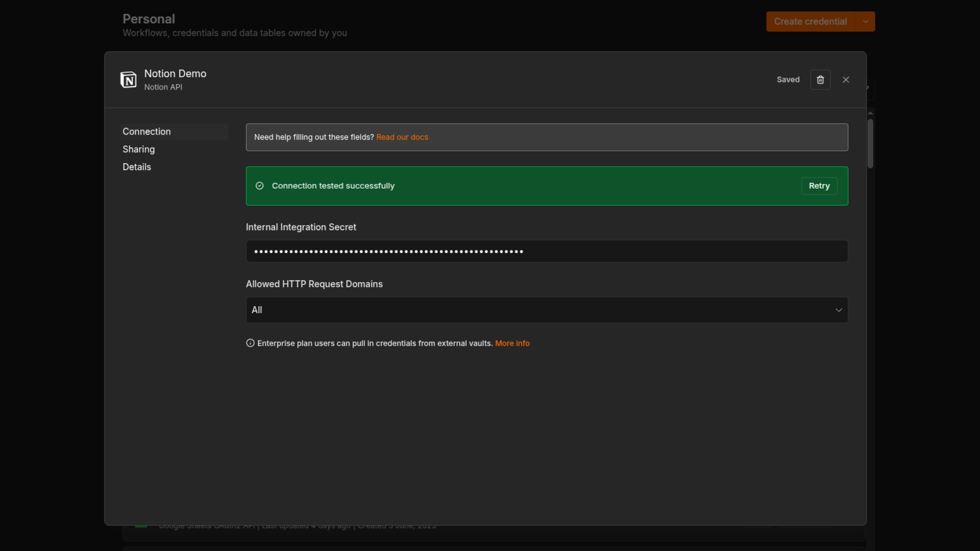Follow the More info link
Screen dimensions: 980x551
[512, 343]
